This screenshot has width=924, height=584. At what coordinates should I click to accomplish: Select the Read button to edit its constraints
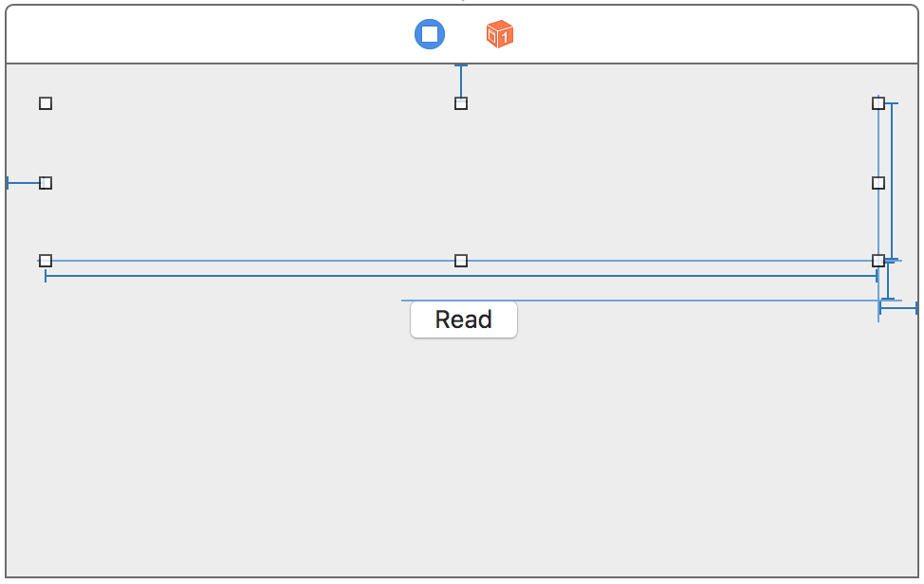[x=463, y=319]
